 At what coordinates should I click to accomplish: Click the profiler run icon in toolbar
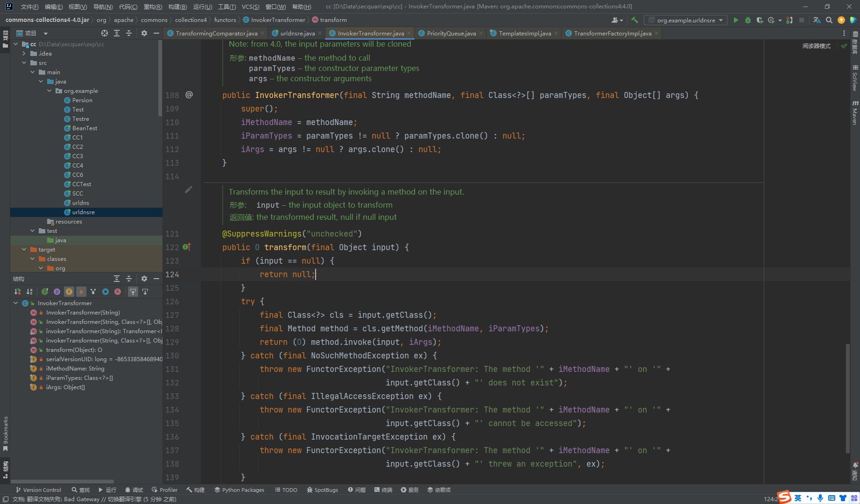[771, 20]
